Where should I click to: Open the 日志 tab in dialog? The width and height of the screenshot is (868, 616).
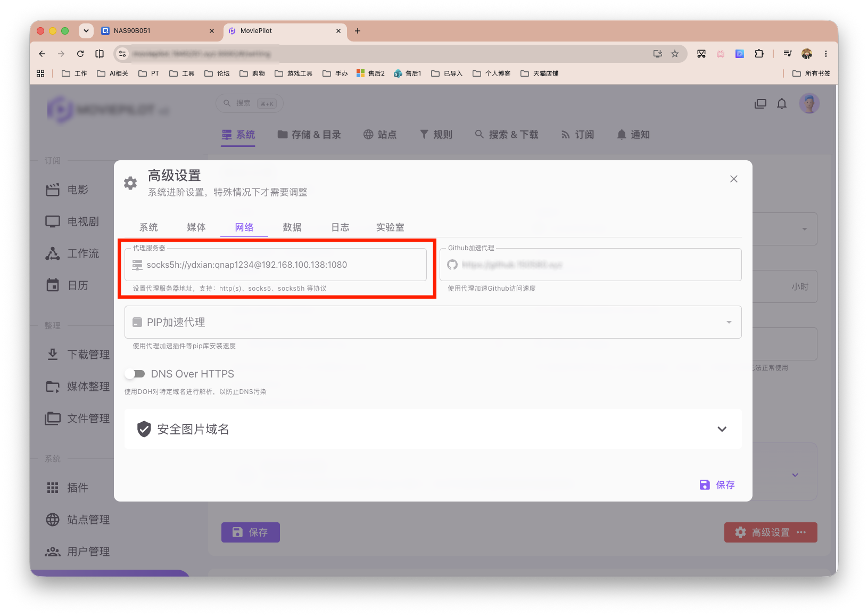[x=340, y=227]
